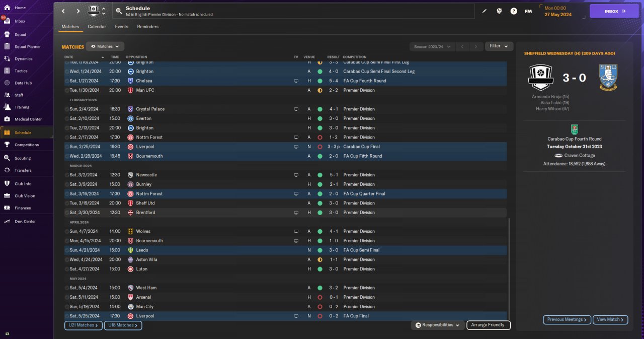Open the Squad sidebar icon
Screen dimensions: 644x339
7,35
